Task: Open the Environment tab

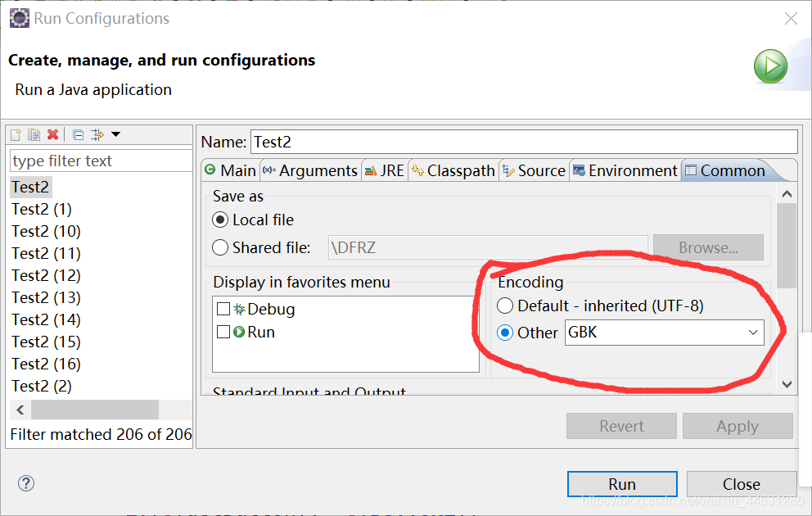Action: (x=625, y=170)
